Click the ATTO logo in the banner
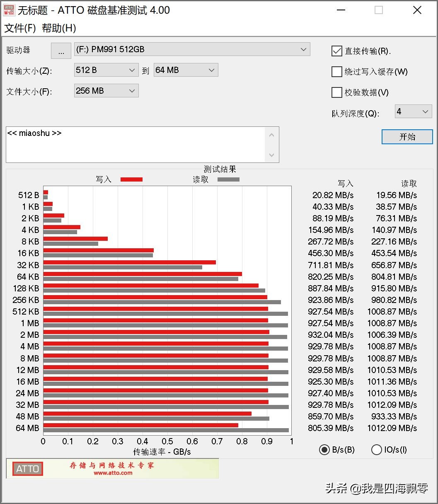Screen dimensions: 438x504 tap(27, 469)
